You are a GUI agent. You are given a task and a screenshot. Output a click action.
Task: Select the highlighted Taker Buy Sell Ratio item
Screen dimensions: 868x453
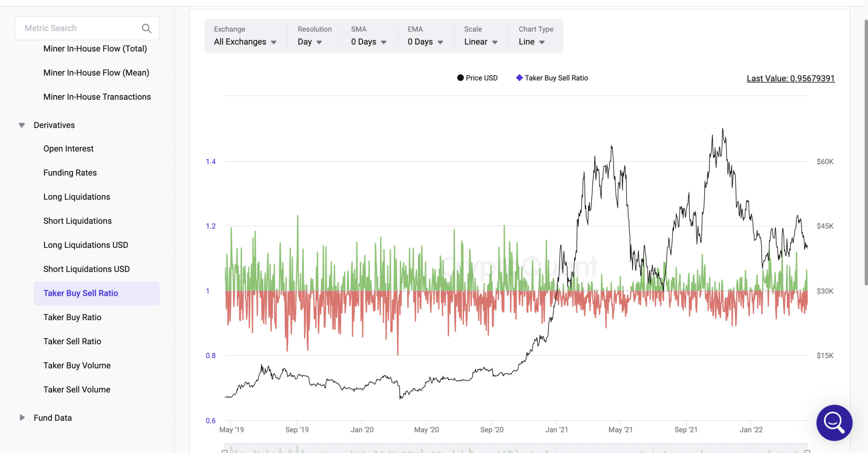97,293
